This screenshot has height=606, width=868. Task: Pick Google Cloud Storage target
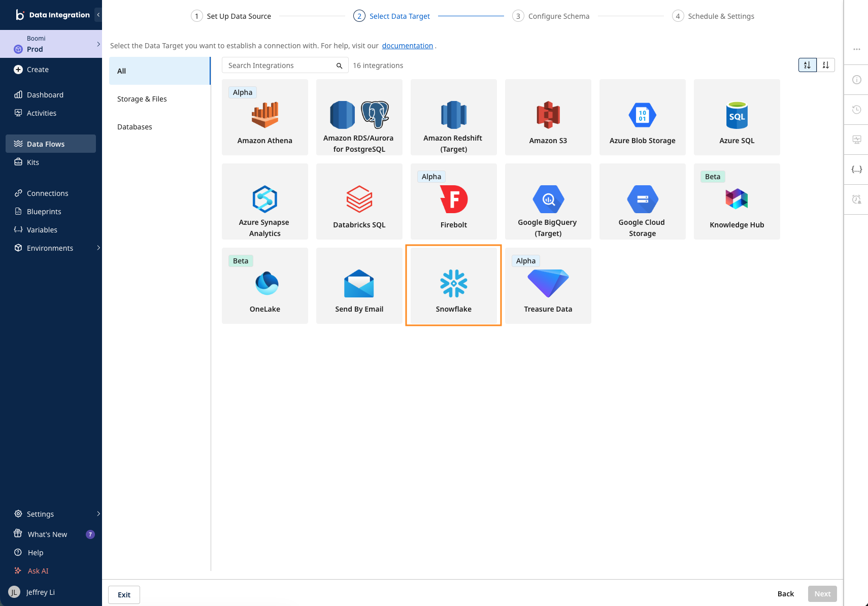pyautogui.click(x=642, y=201)
